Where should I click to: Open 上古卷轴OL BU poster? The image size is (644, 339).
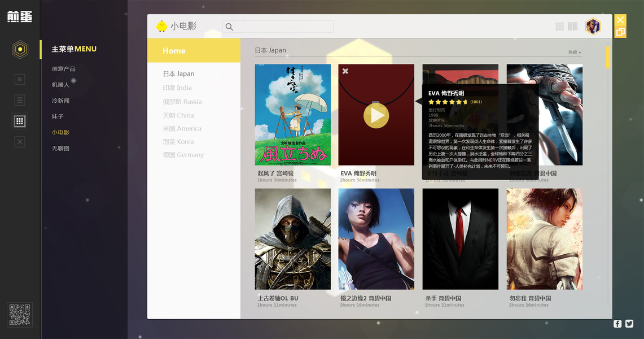[293, 239]
